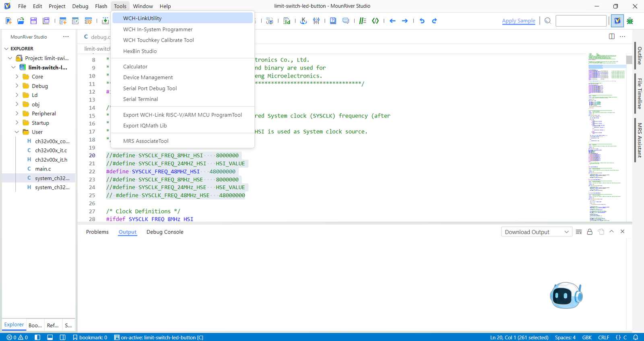The width and height of the screenshot is (644, 341).
Task: Collapse the User folder
Action: coord(17,132)
